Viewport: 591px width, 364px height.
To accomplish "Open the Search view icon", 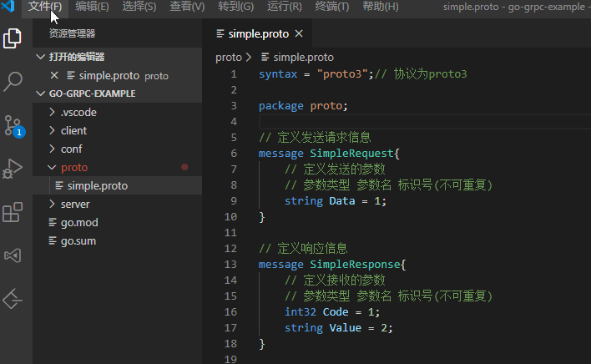I will [13, 82].
